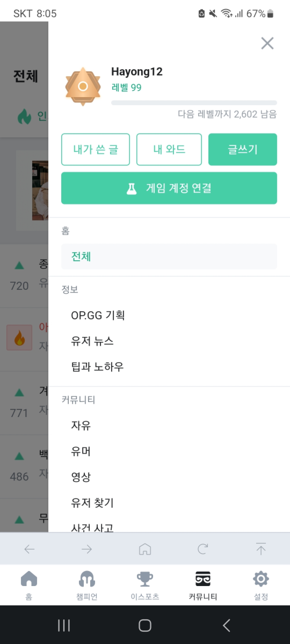Open 팁과 노하우 board
This screenshot has height=644, width=290.
pos(97,367)
